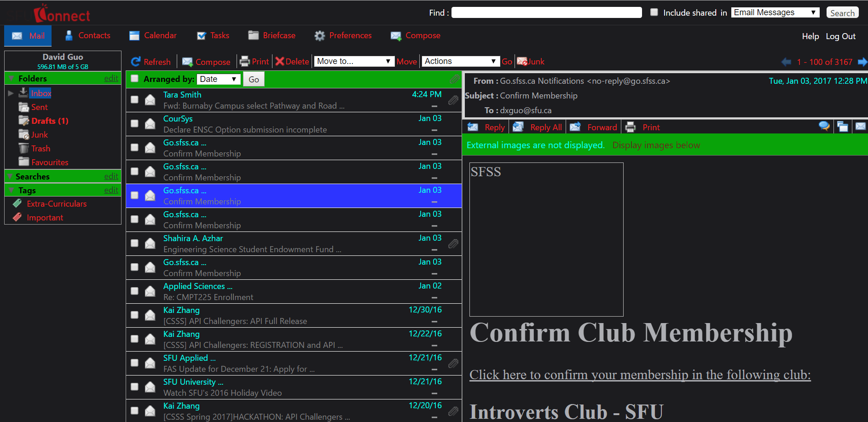The image size is (868, 422).
Task: Open the Move to... dropdown
Action: pos(354,61)
